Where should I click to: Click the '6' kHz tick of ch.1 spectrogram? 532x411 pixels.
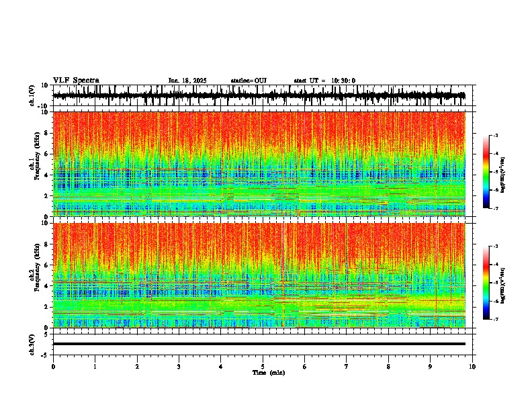pos(46,154)
